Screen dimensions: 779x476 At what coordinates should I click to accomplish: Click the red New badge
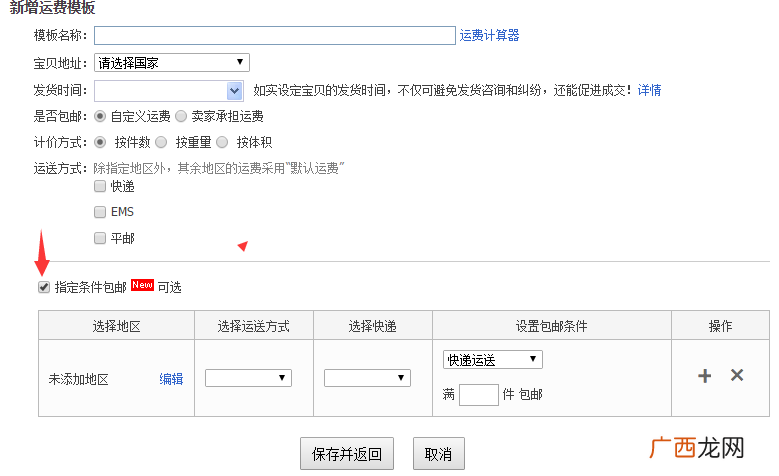coord(143,285)
